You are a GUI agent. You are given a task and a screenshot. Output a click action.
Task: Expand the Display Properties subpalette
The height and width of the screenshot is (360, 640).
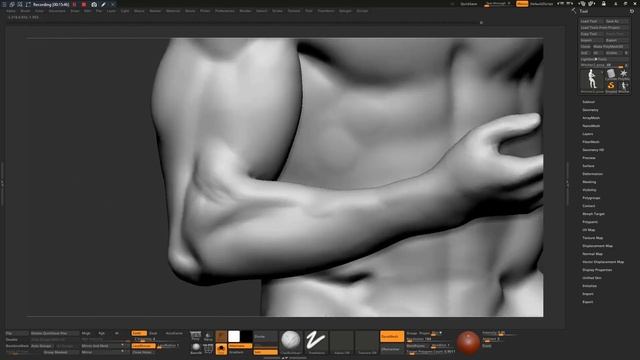(x=597, y=270)
